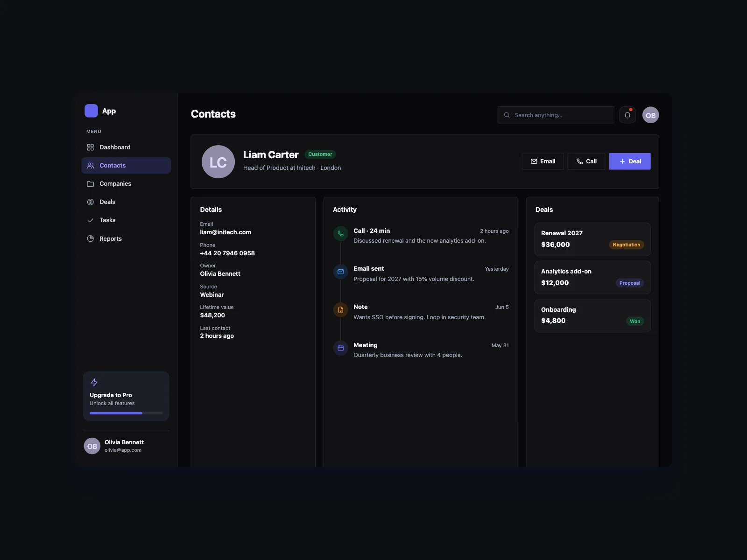Click the OB avatar in top header
The image size is (747, 560).
point(650,115)
